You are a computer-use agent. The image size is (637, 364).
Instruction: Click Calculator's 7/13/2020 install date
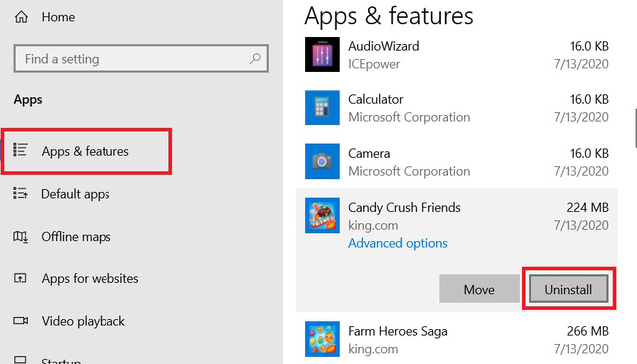(581, 117)
